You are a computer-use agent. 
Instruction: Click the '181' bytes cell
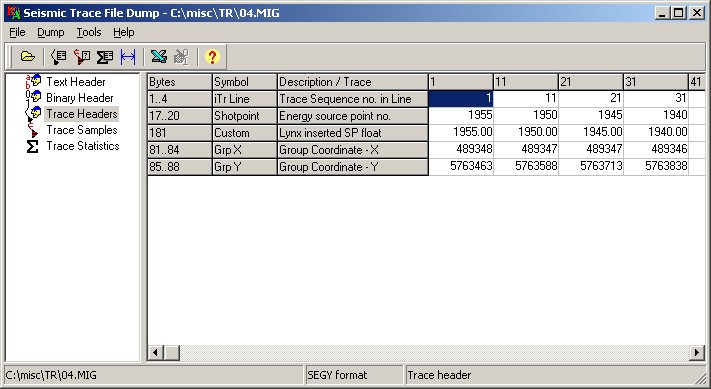tap(180, 133)
